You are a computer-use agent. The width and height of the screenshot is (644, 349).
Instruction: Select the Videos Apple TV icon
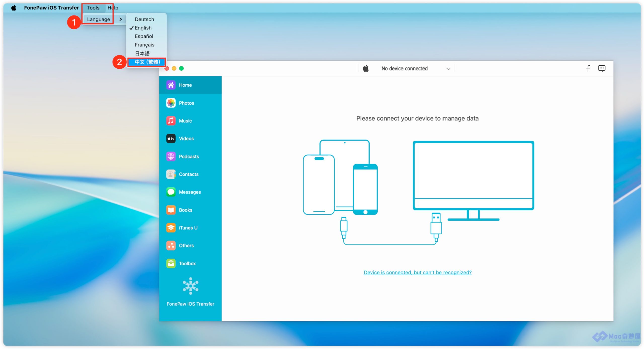(x=171, y=139)
